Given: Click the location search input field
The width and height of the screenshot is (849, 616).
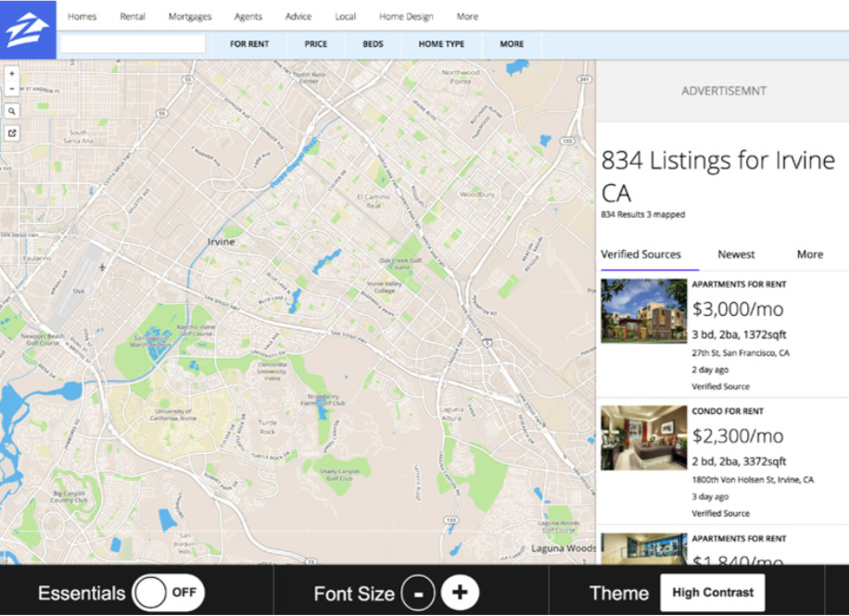Looking at the screenshot, I should point(133,44).
